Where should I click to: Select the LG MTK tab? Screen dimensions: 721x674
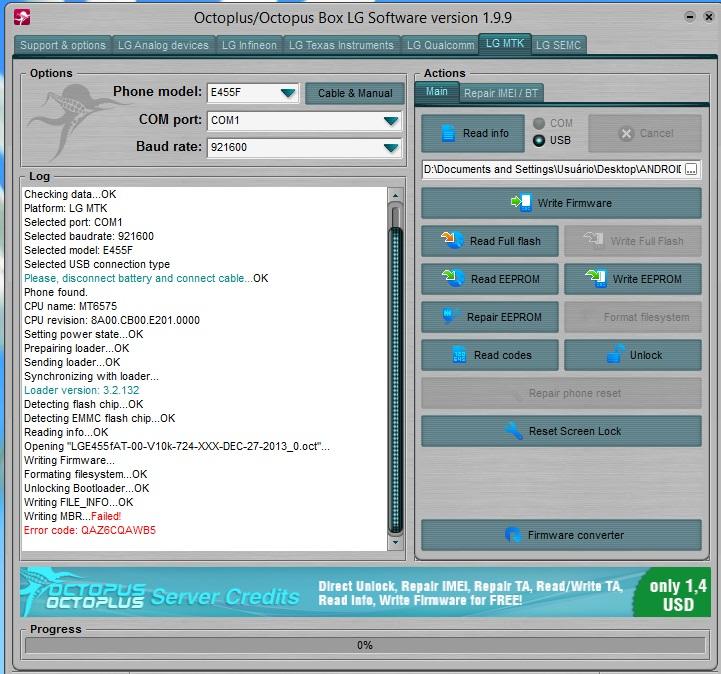[504, 44]
